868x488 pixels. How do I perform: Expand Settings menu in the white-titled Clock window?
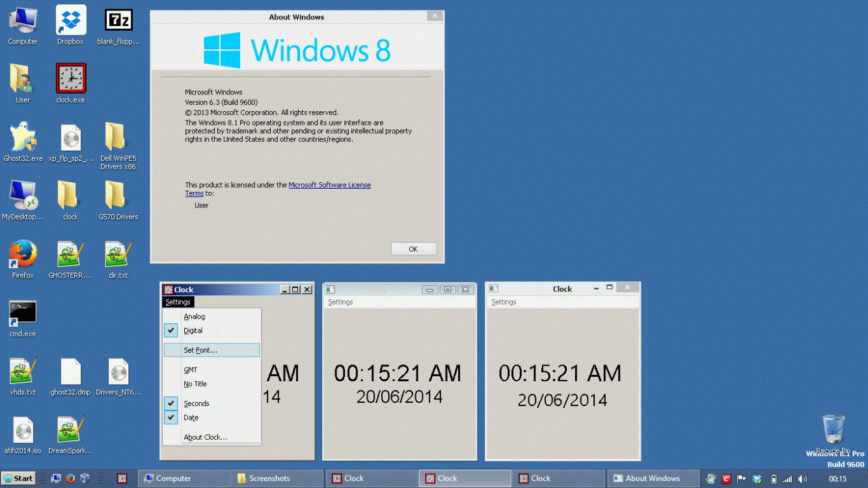click(504, 302)
